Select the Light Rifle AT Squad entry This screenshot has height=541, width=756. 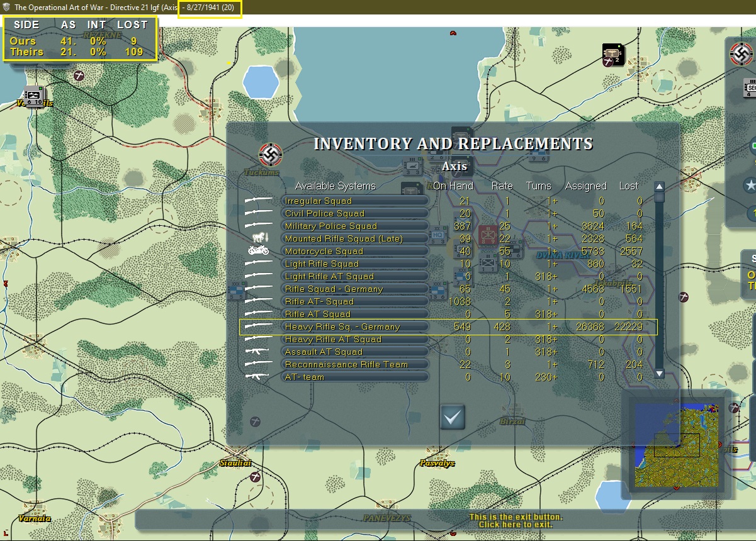tap(355, 276)
